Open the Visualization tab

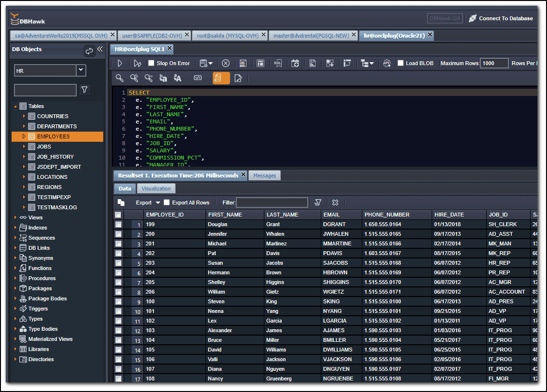tap(156, 189)
